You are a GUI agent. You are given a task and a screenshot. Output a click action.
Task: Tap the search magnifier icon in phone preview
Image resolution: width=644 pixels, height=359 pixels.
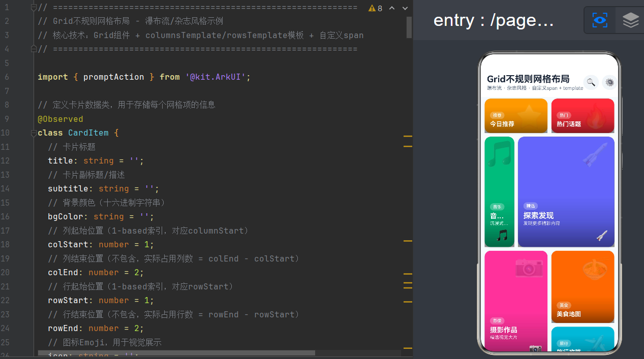point(591,82)
